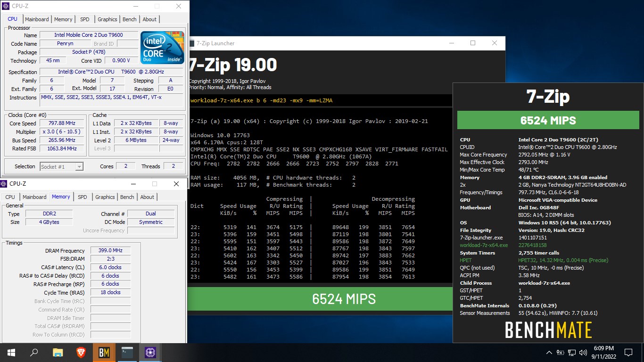This screenshot has height=362, width=644.
Task: Open File Explorer from taskbar
Action: (x=58, y=352)
